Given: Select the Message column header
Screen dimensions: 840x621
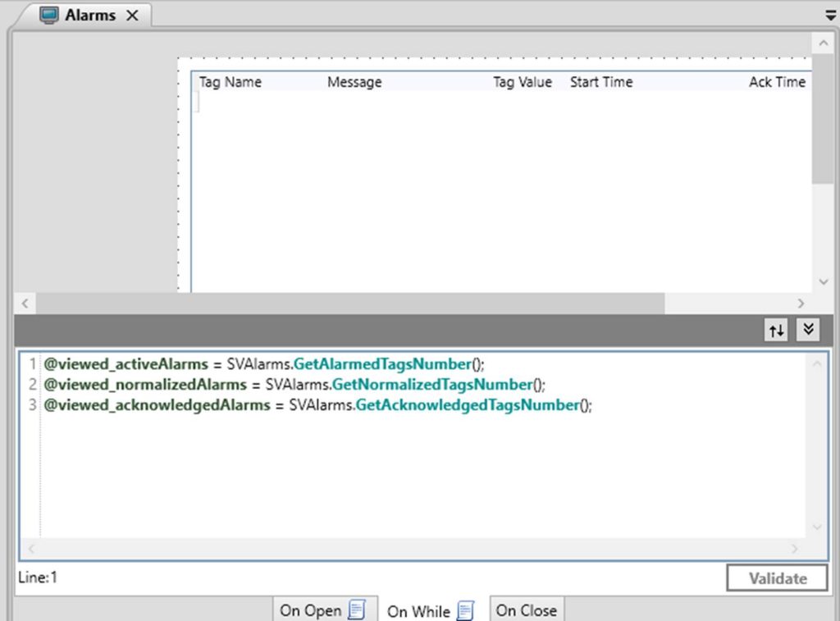Looking at the screenshot, I should 354,82.
